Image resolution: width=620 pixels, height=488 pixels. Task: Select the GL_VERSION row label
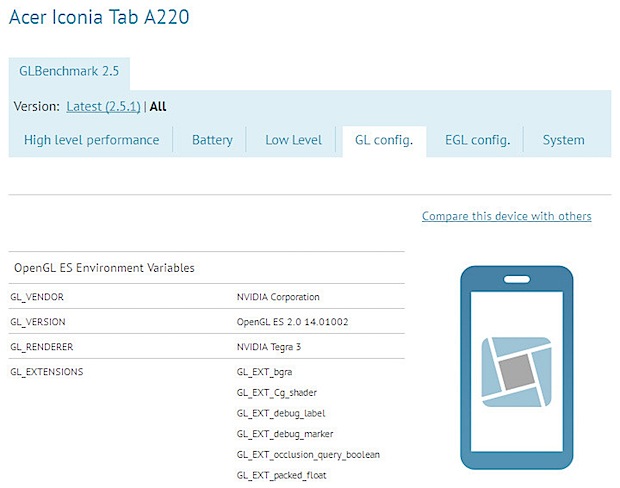click(38, 322)
